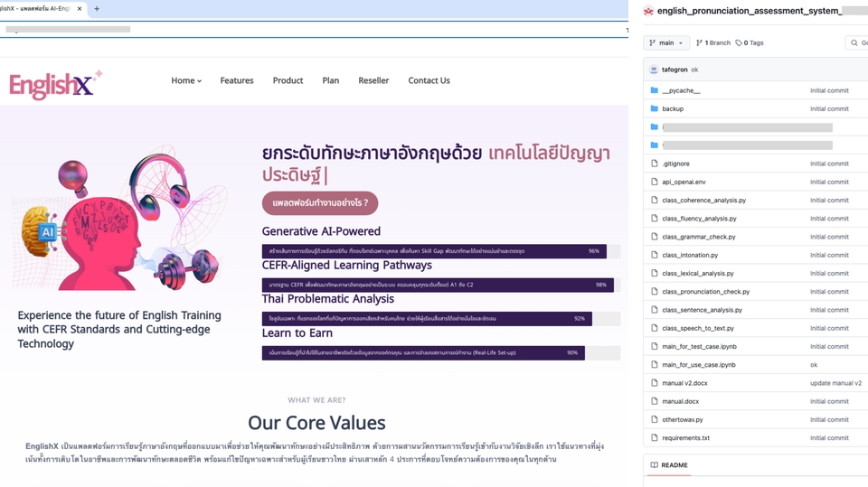Open the 1 Branch link
The width and height of the screenshot is (868, 487).
714,42
